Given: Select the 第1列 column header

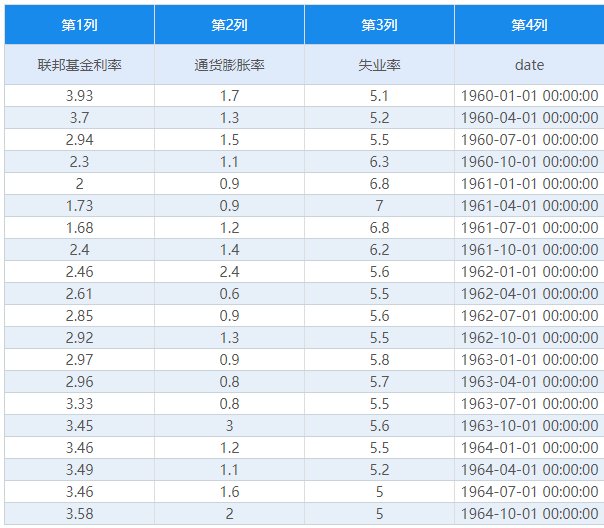Looking at the screenshot, I should 79,25.
